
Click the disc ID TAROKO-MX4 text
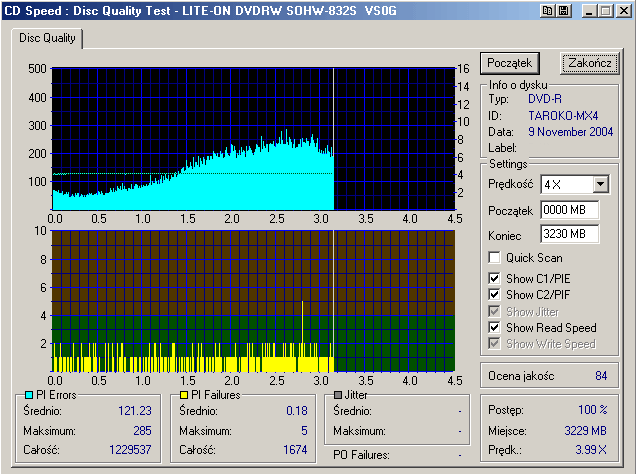click(x=563, y=116)
